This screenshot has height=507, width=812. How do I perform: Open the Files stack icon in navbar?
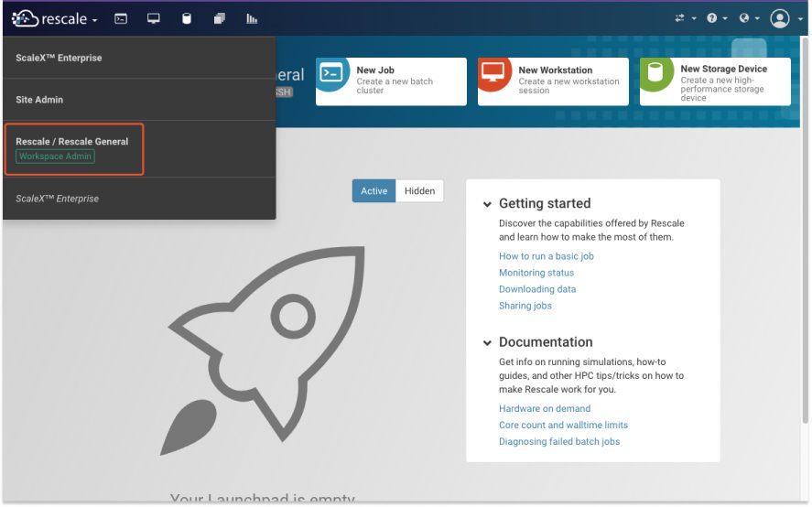(219, 18)
